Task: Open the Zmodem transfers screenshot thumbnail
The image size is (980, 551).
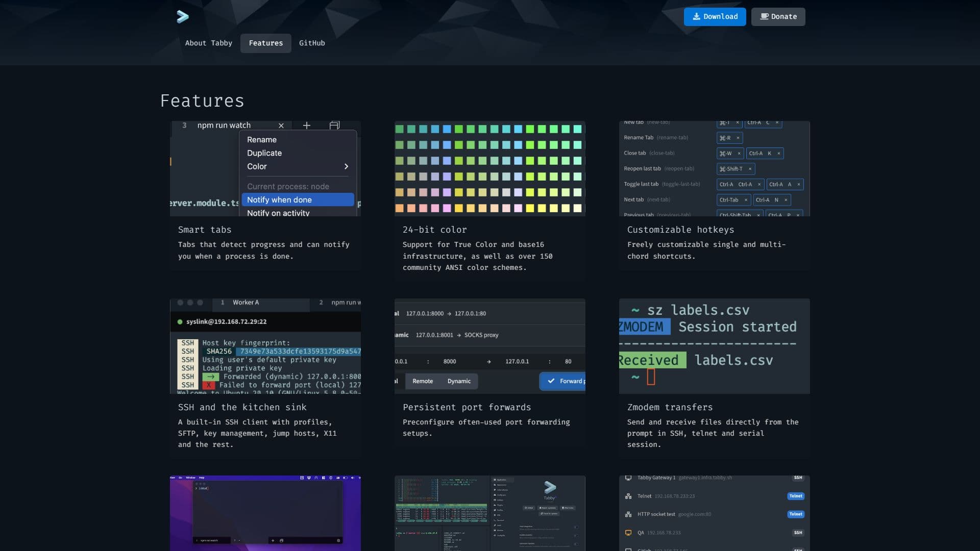Action: [715, 346]
